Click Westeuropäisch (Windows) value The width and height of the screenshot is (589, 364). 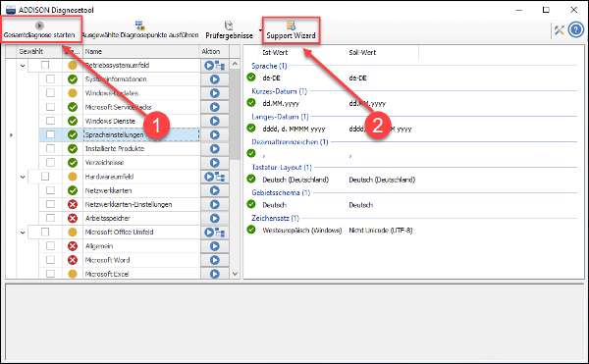tap(302, 230)
